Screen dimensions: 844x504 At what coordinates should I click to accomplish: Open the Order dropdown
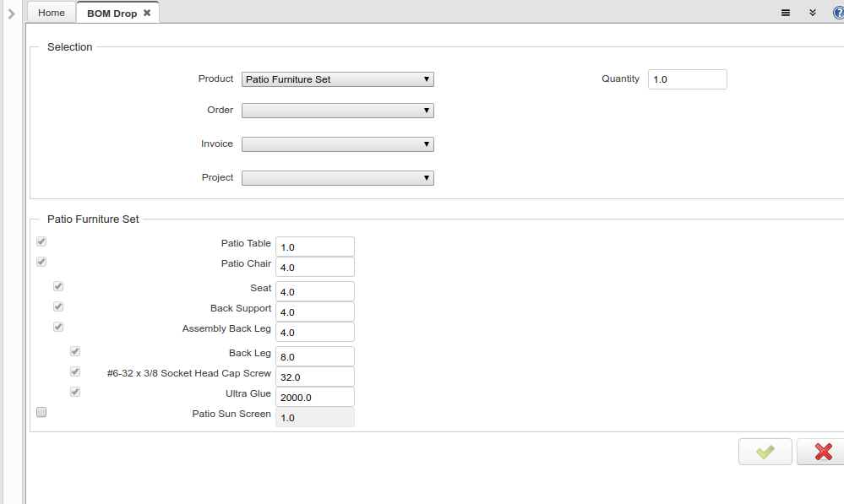coord(337,111)
